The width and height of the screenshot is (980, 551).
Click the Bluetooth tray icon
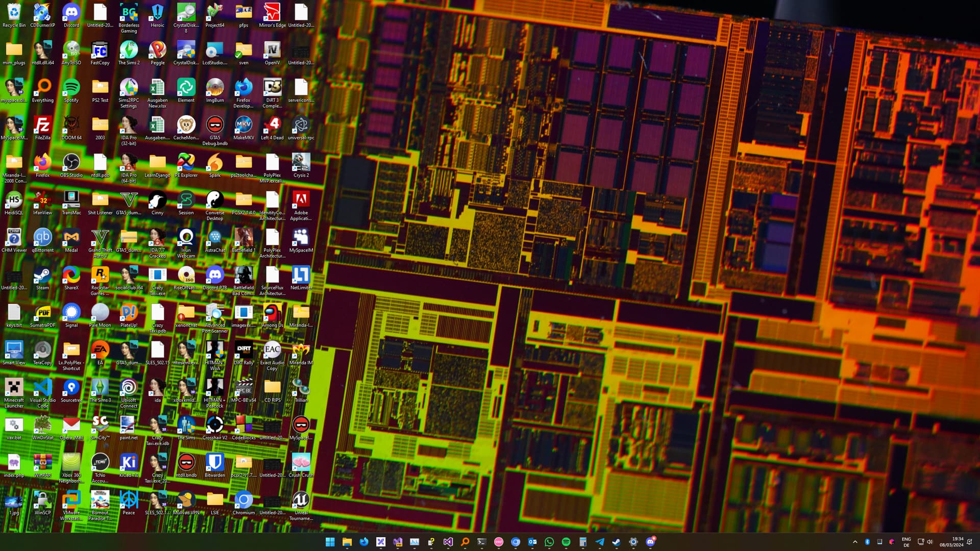[867, 542]
